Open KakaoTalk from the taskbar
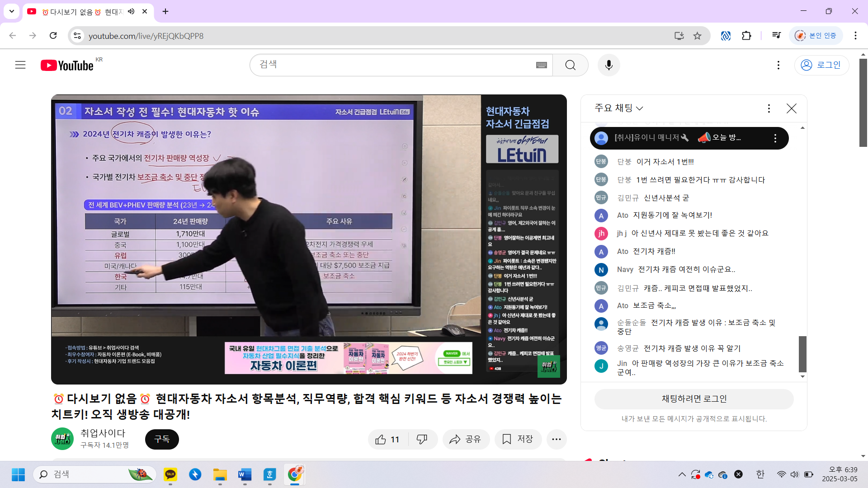This screenshot has height=488, width=868. coord(170,474)
